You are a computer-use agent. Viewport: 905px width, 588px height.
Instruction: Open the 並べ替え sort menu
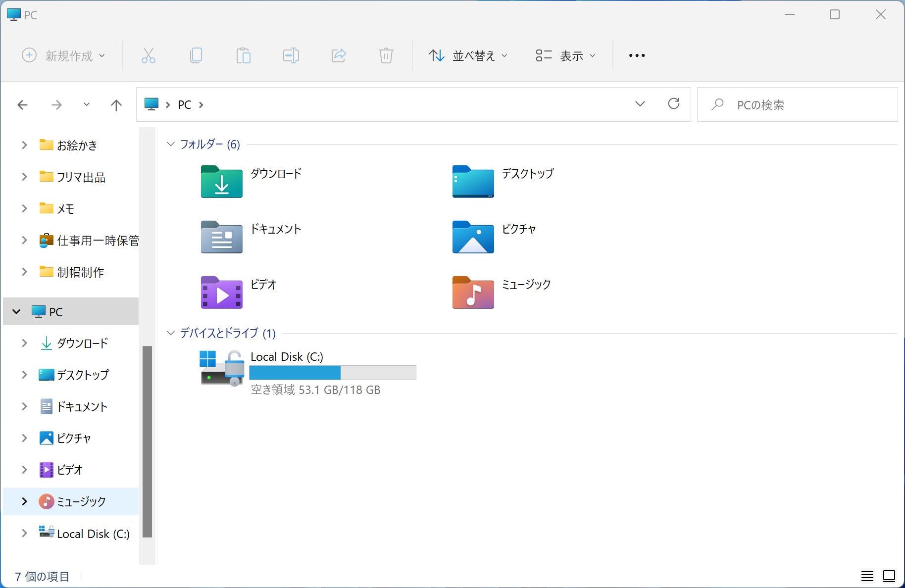pyautogui.click(x=468, y=55)
